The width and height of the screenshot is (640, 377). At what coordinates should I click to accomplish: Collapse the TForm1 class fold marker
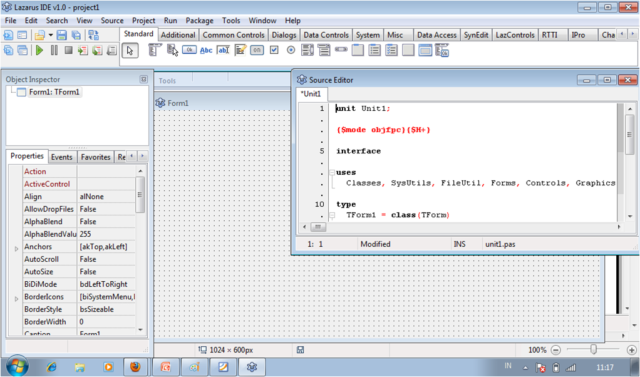[x=332, y=215]
